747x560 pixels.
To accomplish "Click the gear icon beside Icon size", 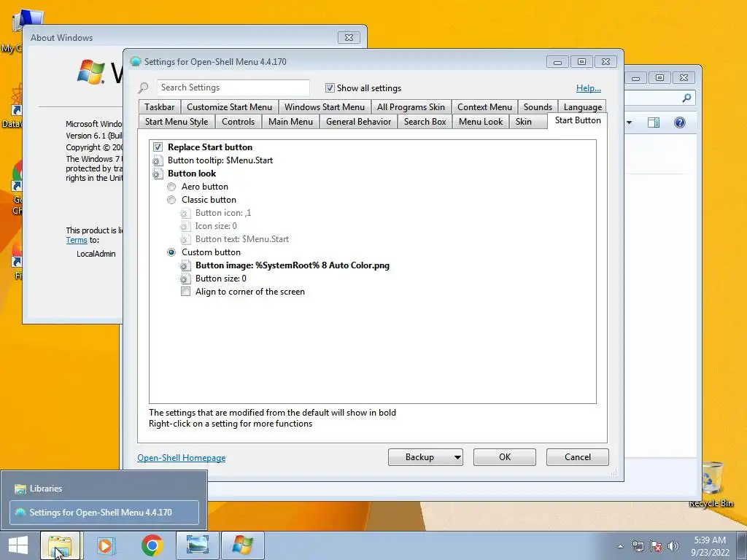I will (185, 226).
